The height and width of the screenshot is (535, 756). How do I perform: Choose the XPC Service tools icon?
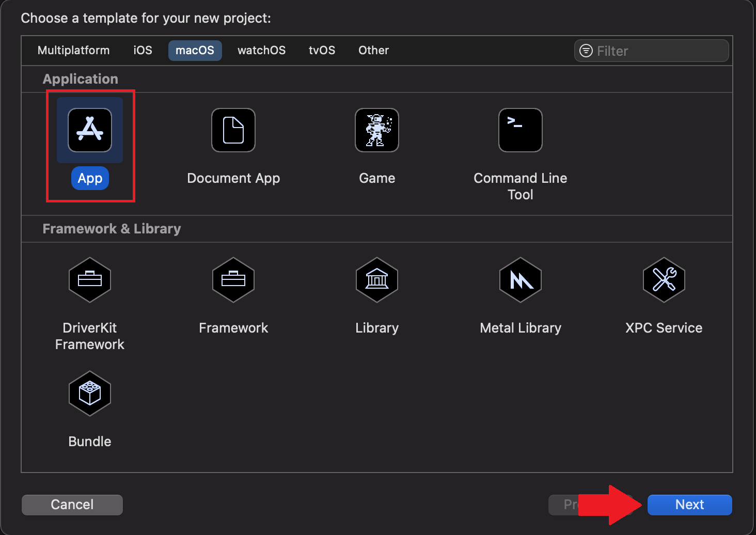664,280
